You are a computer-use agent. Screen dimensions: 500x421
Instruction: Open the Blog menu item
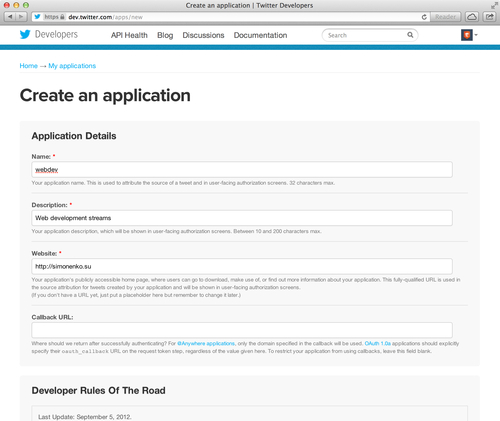(x=165, y=35)
